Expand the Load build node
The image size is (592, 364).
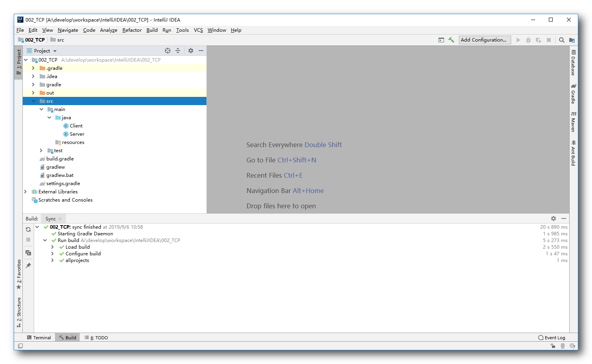click(x=53, y=247)
